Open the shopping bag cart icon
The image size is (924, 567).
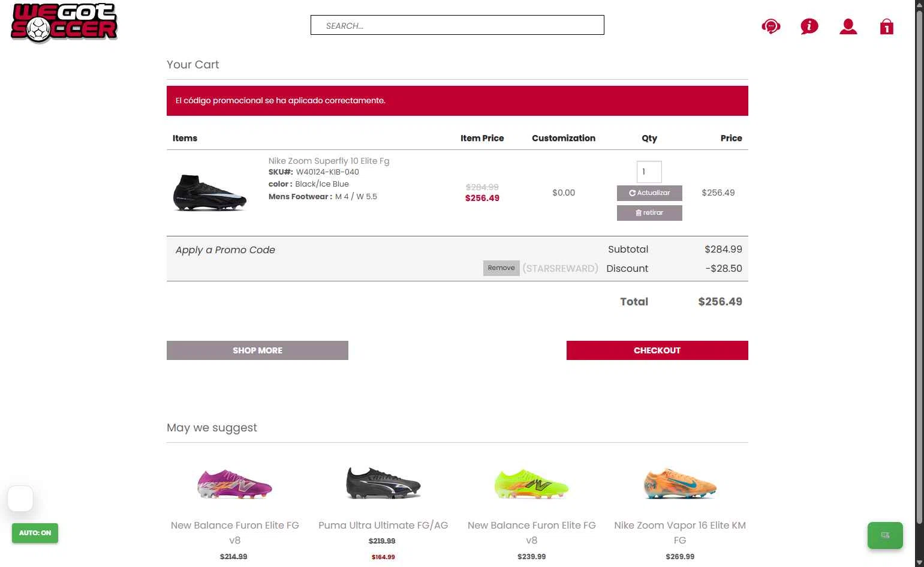(x=886, y=26)
